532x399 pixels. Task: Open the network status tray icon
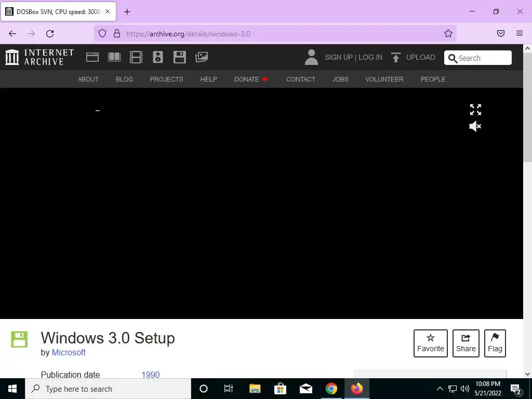coord(453,389)
